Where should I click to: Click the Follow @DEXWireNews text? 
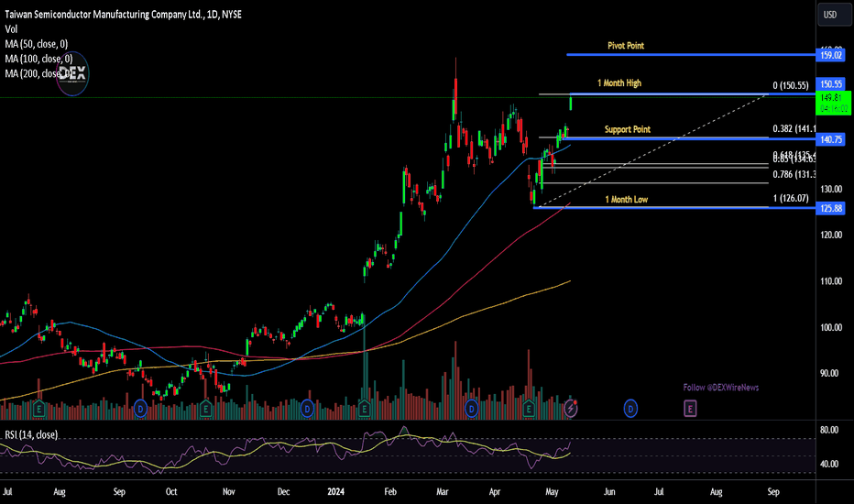721,388
